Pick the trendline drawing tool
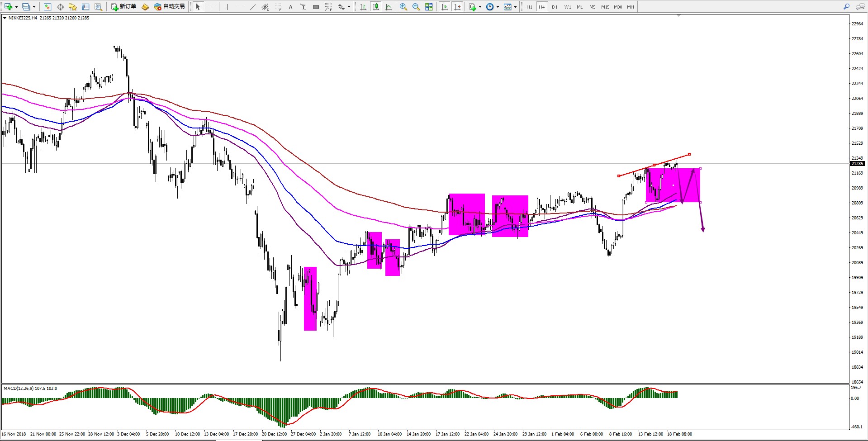This screenshot has width=868, height=441. [252, 7]
